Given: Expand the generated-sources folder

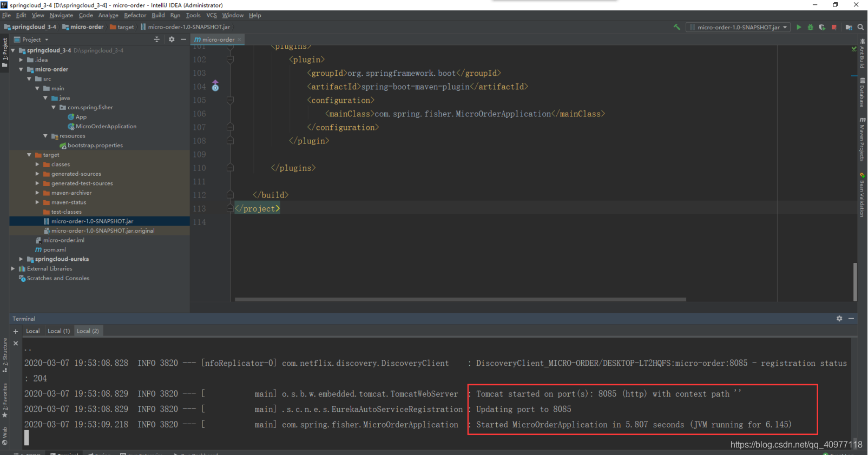Looking at the screenshot, I should pyautogui.click(x=37, y=174).
